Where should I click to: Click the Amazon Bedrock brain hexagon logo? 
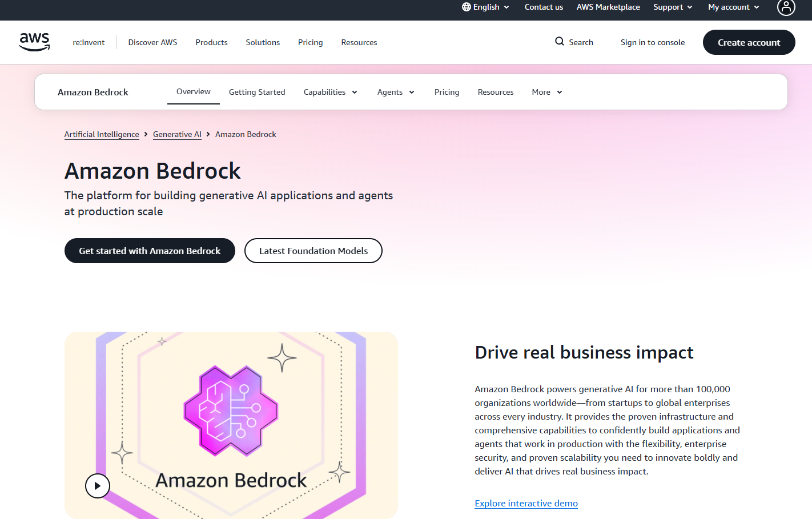tap(231, 411)
